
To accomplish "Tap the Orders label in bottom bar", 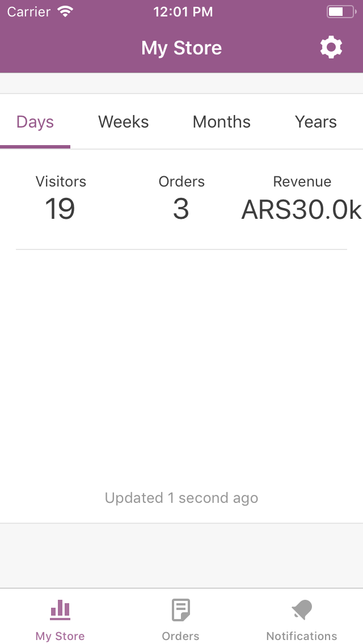I will click(180, 636).
